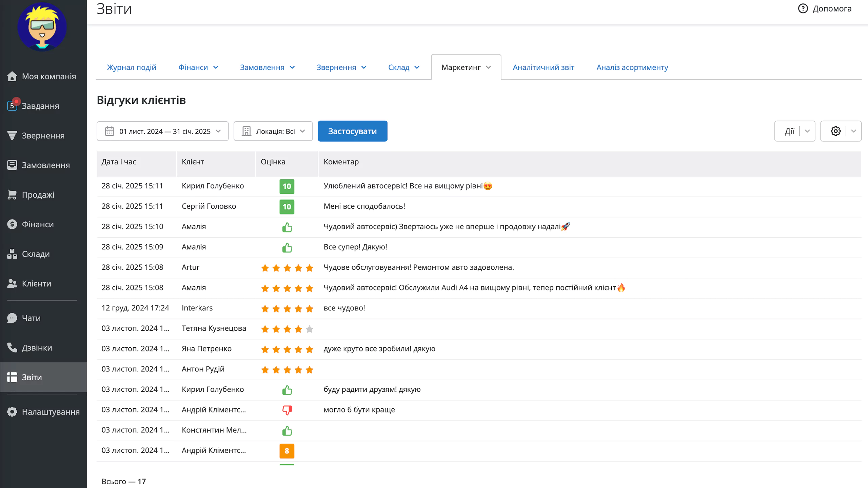Image resolution: width=868 pixels, height=488 pixels.
Task: Click the help question mark icon
Action: click(803, 8)
